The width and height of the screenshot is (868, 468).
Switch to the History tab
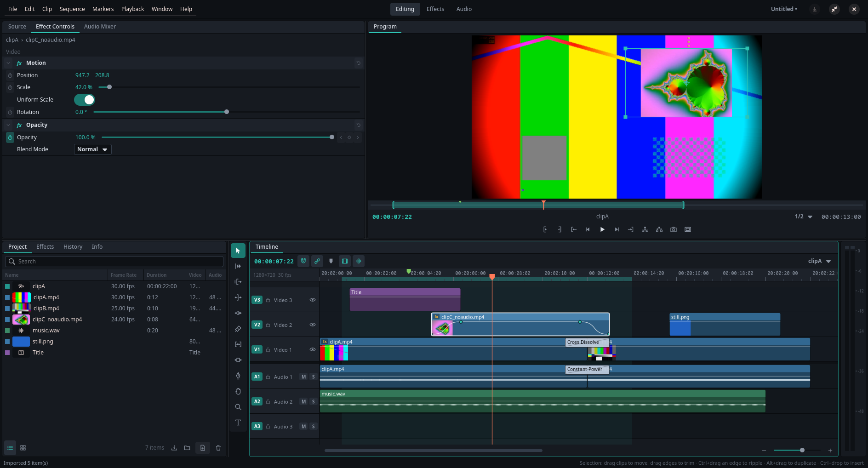click(73, 247)
